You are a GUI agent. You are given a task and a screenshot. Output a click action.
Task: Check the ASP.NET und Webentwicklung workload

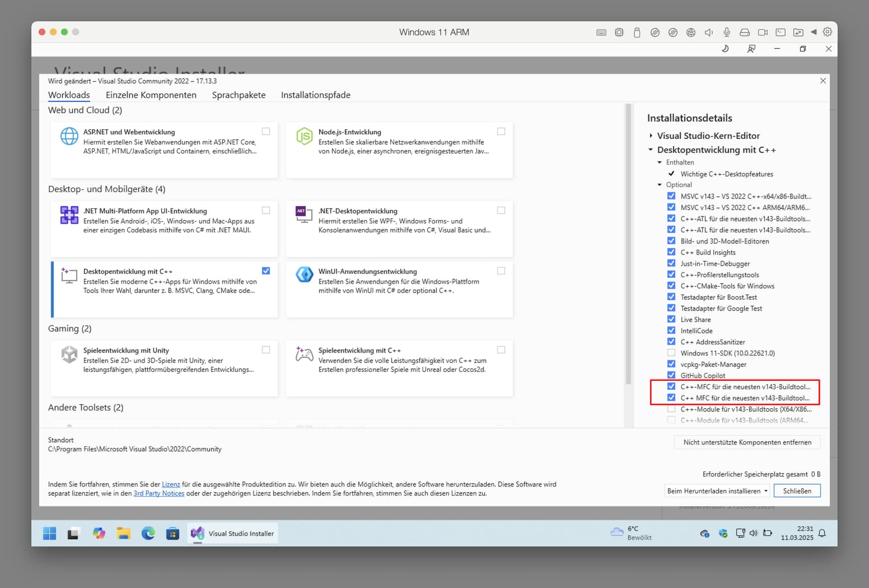tap(266, 132)
